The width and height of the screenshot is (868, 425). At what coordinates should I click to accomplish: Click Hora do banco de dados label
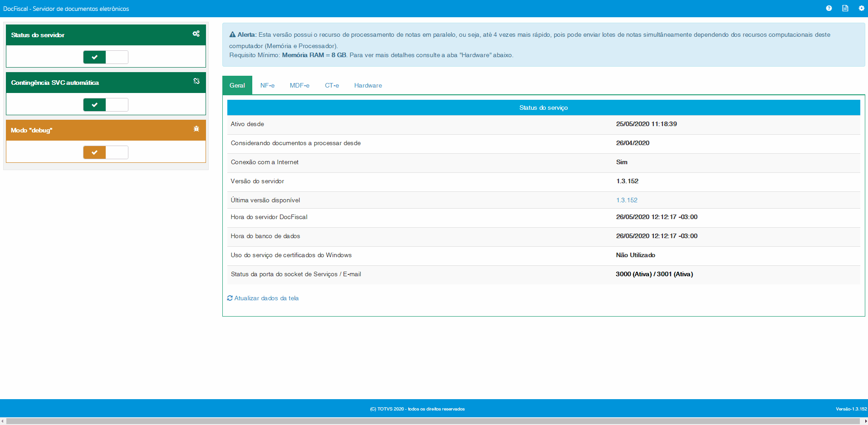pos(265,236)
